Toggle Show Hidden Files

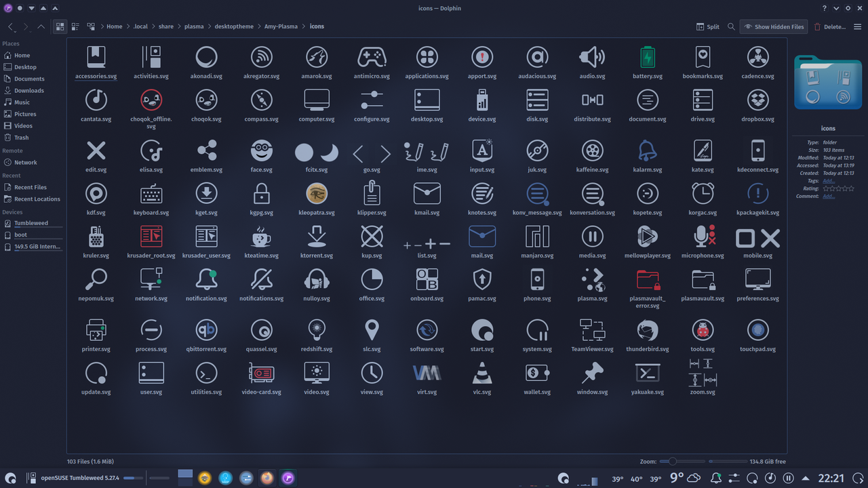774,26
